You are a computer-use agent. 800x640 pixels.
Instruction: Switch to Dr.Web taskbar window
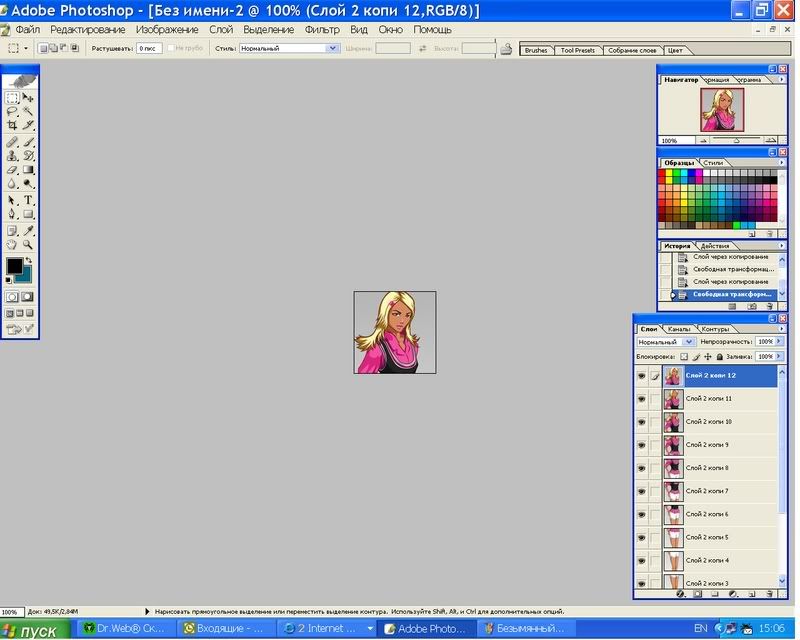124,629
